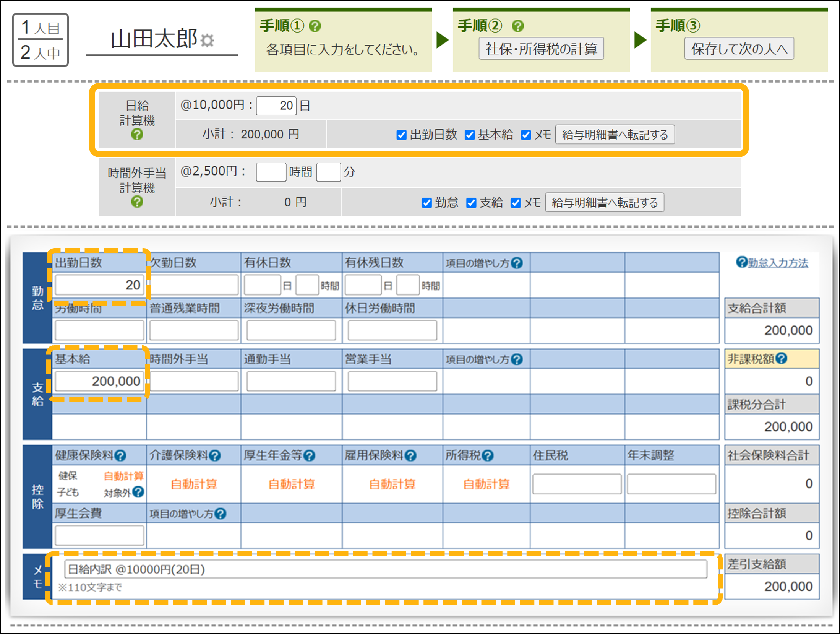
Task: Open the 勤怠入力方法 link
Action: (x=778, y=263)
